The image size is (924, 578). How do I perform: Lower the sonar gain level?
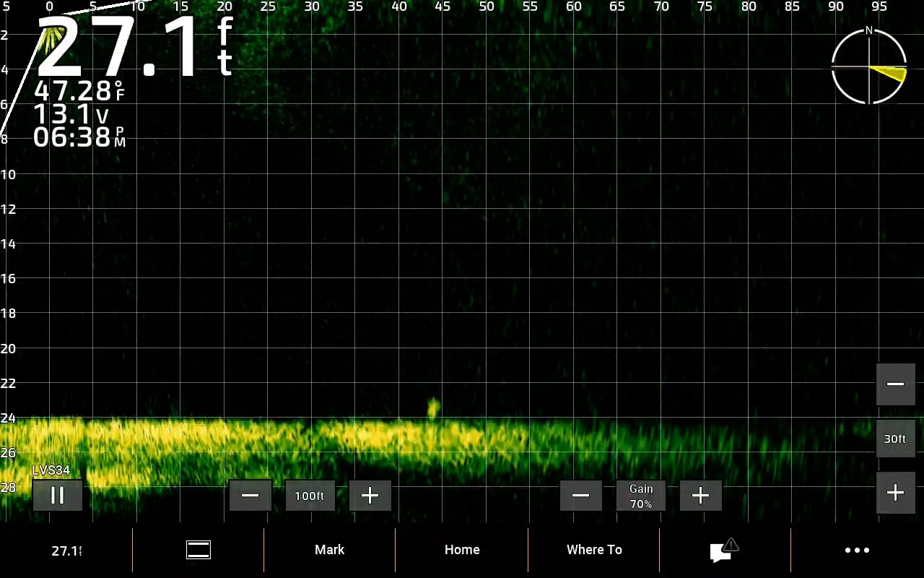(580, 496)
